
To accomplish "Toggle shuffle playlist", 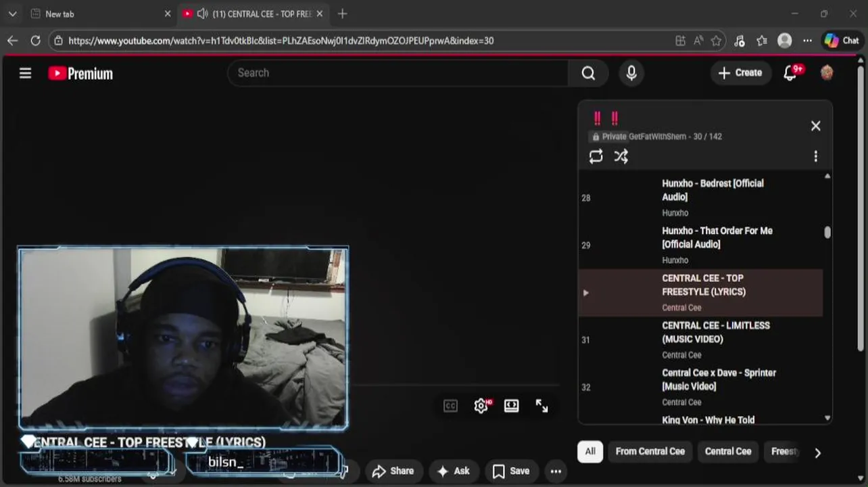I will pyautogui.click(x=621, y=156).
